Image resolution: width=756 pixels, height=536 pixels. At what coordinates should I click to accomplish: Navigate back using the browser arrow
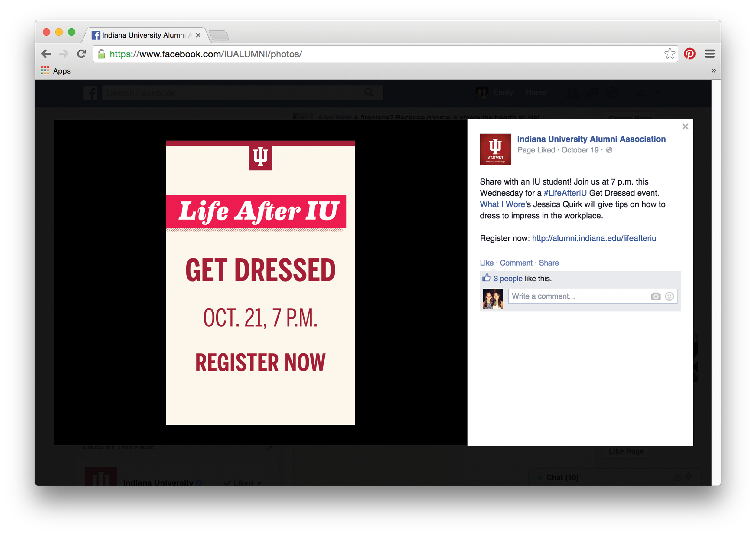(46, 54)
